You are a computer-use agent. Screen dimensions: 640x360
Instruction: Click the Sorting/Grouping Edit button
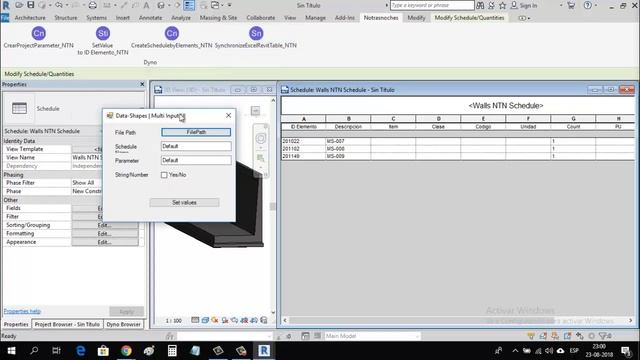(x=105, y=225)
